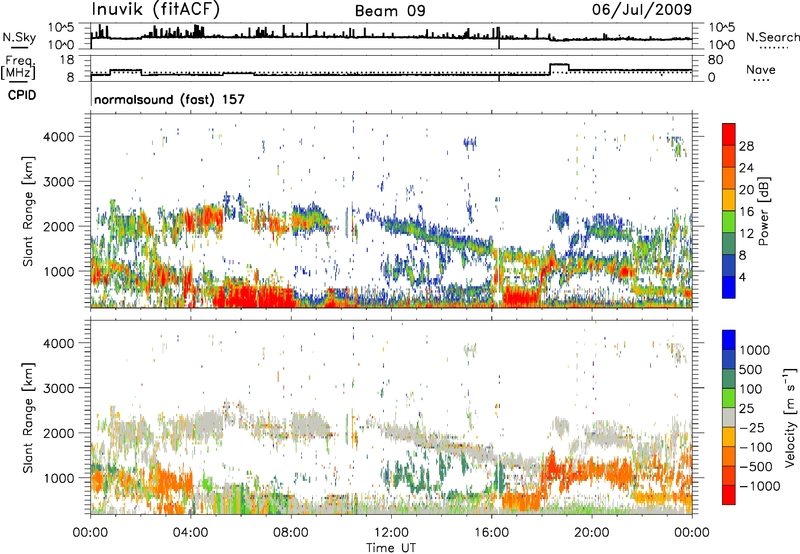Click the red top of the power colorbar
800x554 pixels.
click(729, 134)
